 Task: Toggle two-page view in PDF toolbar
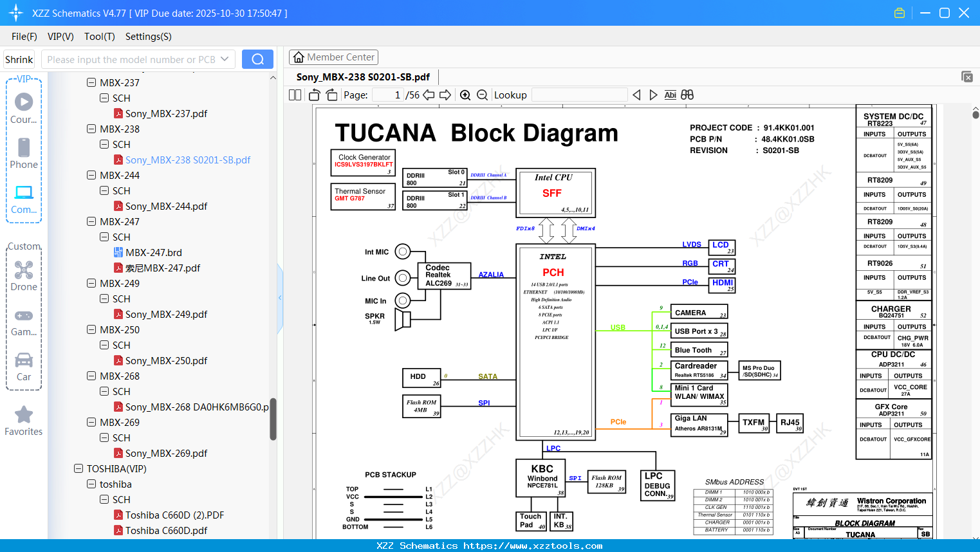[295, 95]
